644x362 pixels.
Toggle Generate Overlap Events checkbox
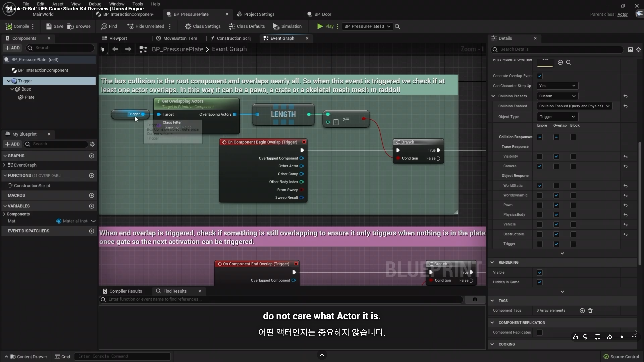540,76
